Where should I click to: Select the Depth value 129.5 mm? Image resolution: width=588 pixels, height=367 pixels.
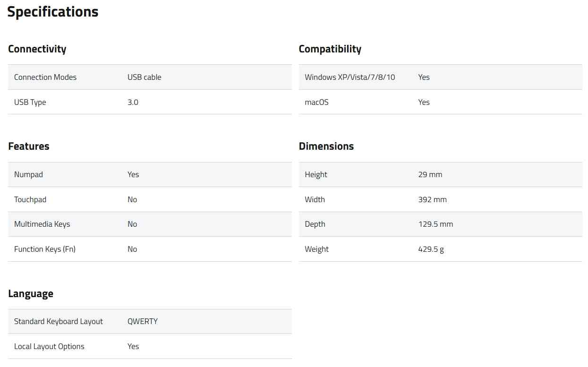coord(435,224)
